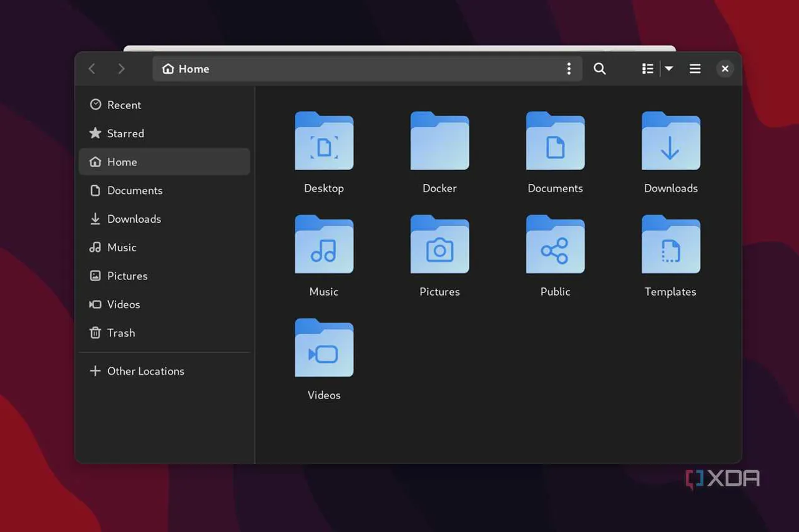Open Music in the sidebar
Image resolution: width=799 pixels, height=532 pixels.
pyautogui.click(x=164, y=247)
